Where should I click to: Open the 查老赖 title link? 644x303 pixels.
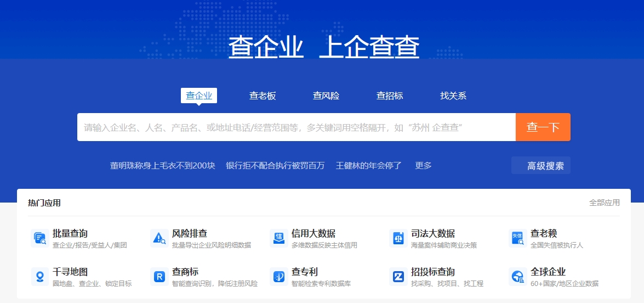(544, 233)
